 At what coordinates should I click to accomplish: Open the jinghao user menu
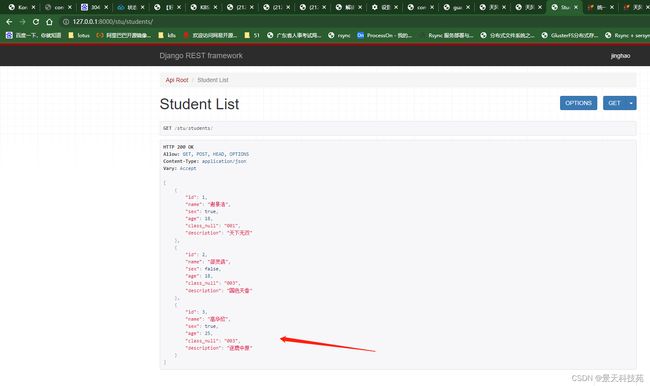(x=620, y=56)
